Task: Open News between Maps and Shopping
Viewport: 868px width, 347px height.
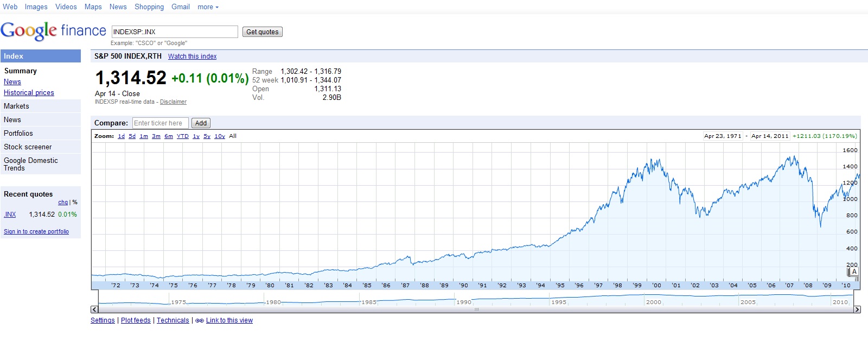Action: (x=118, y=7)
